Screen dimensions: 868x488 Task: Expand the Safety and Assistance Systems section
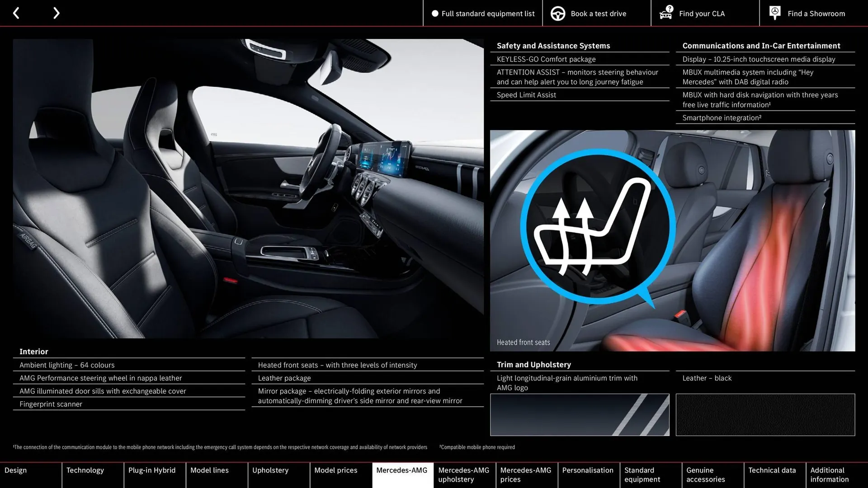point(553,46)
